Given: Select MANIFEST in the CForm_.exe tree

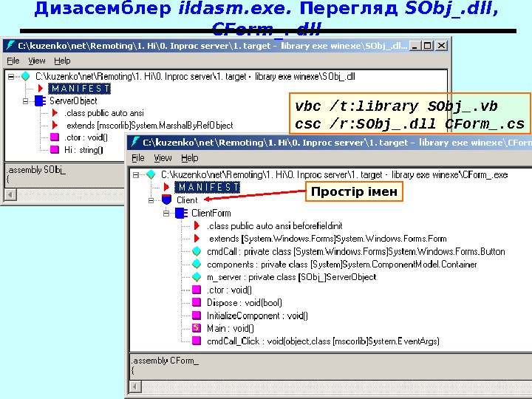Looking at the screenshot, I should click(208, 187).
